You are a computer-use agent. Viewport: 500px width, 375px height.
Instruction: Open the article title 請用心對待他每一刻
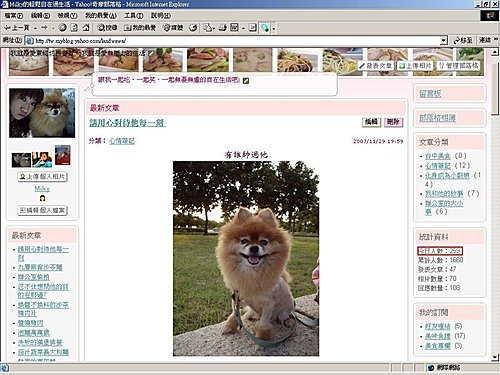coord(127,123)
